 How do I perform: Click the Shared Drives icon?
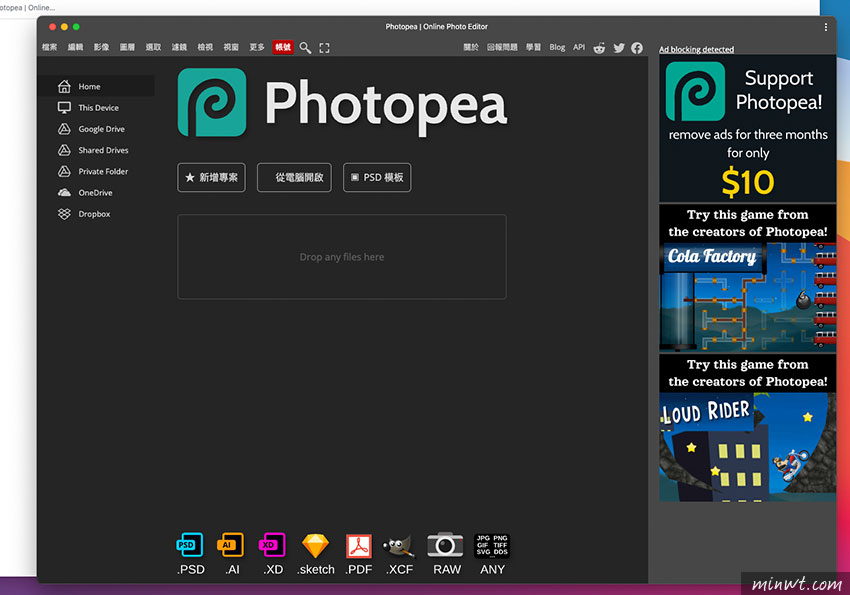pos(65,150)
